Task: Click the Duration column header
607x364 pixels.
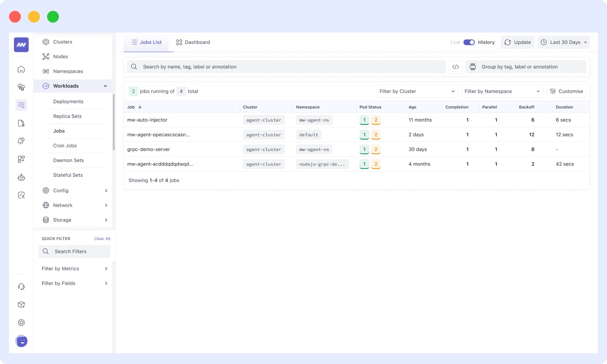Action: pos(564,107)
